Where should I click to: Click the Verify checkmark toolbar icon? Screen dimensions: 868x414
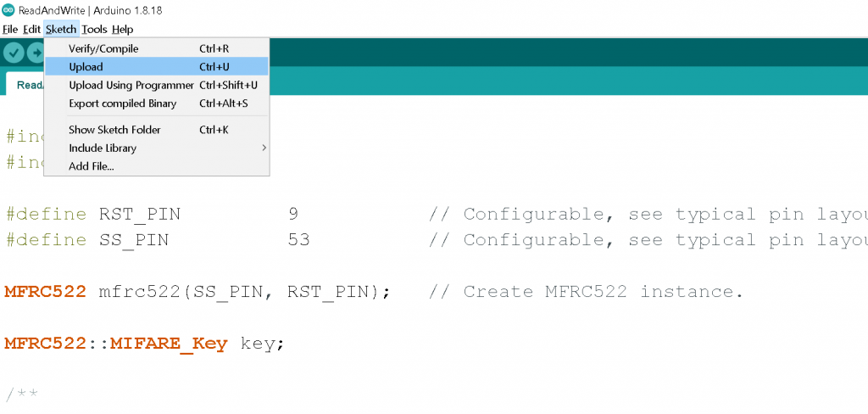(13, 53)
